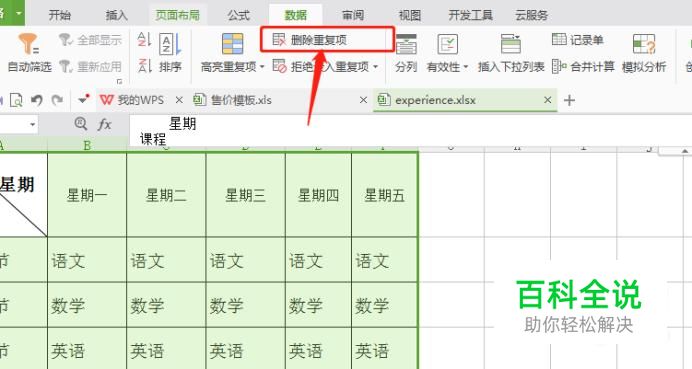
Task: Switch to the Review (审阅) tab
Action: pyautogui.click(x=353, y=15)
